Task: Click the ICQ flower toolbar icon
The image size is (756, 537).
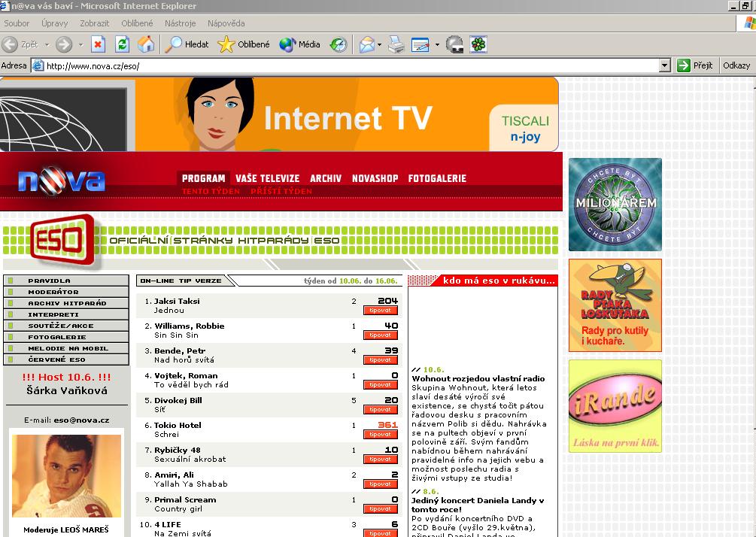Action: click(478, 45)
